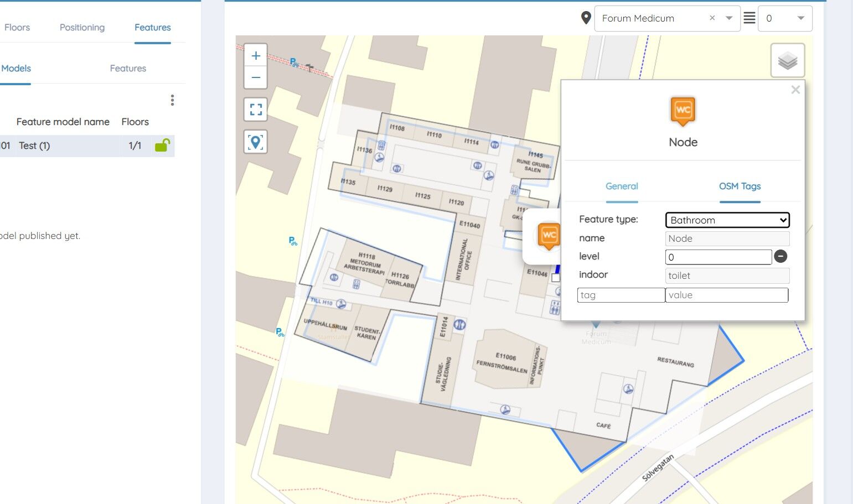Zoom out on the map

click(x=256, y=77)
